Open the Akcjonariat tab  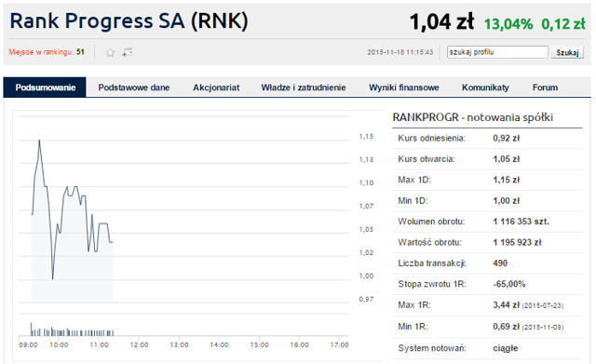[216, 88]
